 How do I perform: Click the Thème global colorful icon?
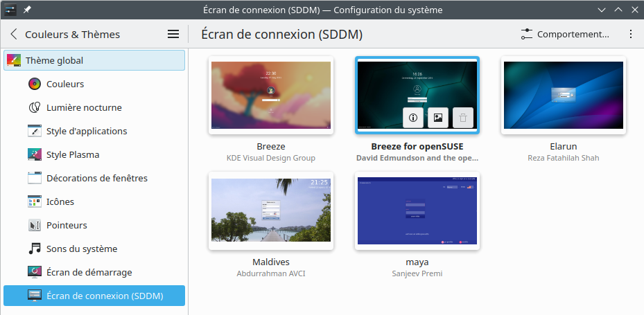click(14, 60)
